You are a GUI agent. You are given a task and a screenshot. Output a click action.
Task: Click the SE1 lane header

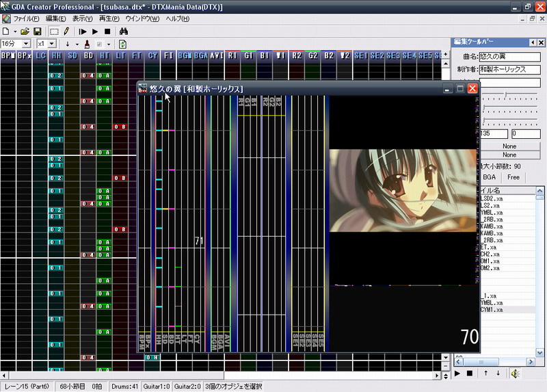pos(361,56)
